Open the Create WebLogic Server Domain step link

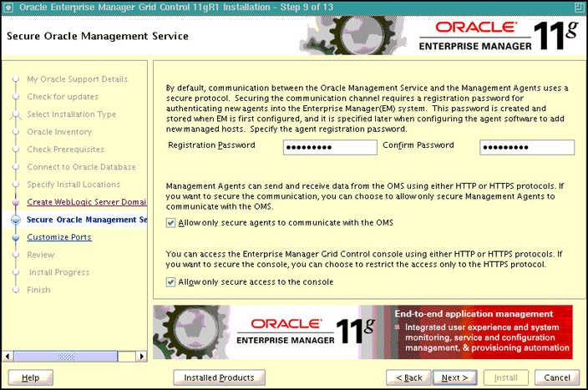coord(87,202)
